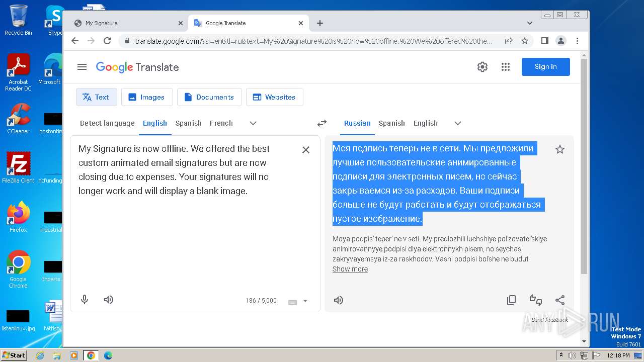Select Text translation mode
The height and width of the screenshot is (362, 644).
(97, 97)
